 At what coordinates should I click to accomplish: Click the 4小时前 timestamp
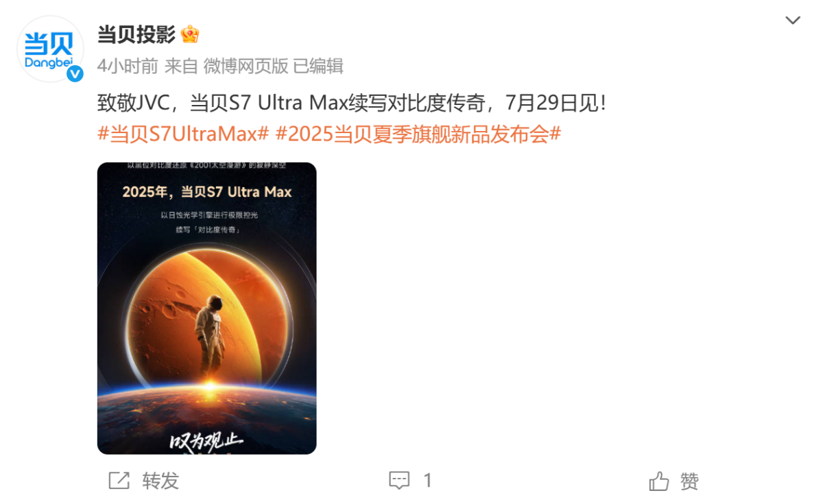pos(128,66)
